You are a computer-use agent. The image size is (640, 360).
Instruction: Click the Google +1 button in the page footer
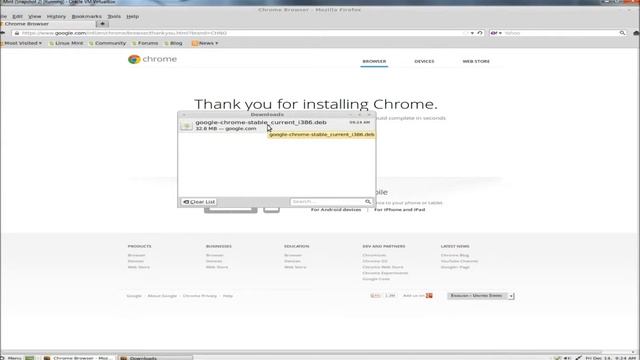[376, 296]
